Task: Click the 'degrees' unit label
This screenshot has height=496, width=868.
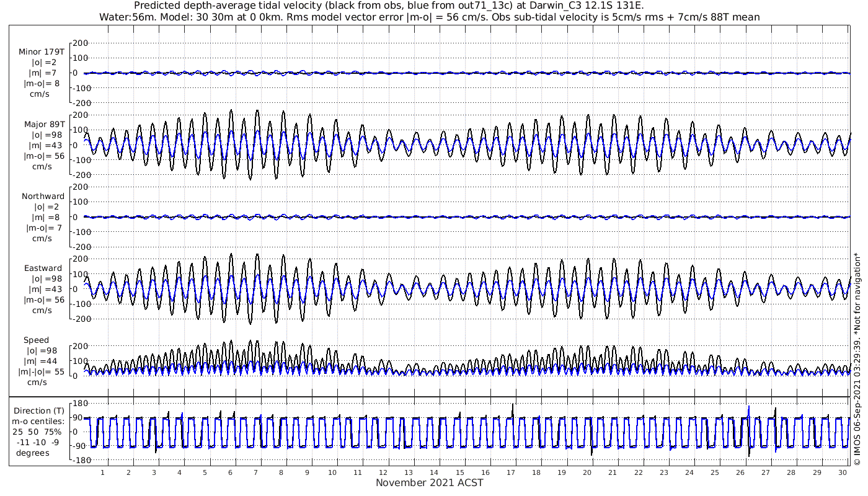Action: click(x=33, y=453)
